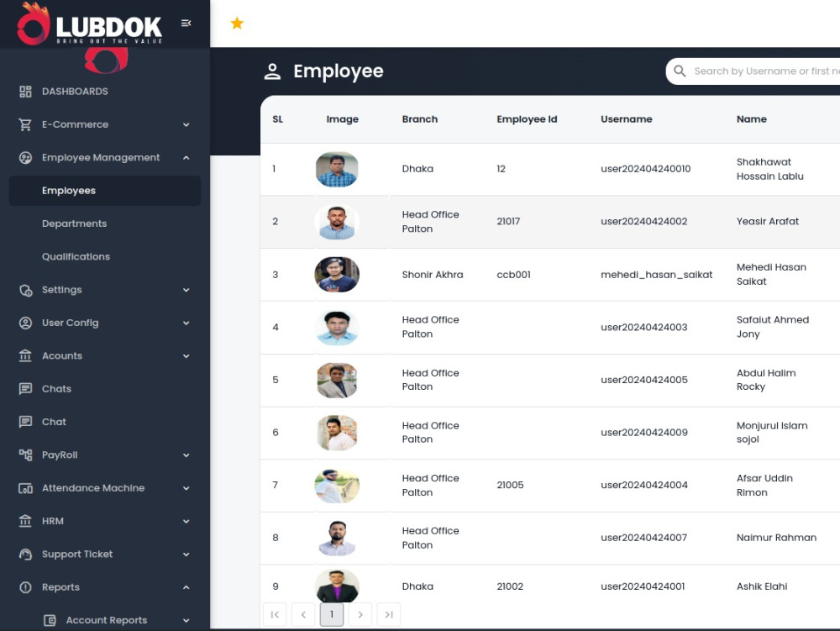Click the Name column header
The height and width of the screenshot is (631, 840).
(751, 119)
